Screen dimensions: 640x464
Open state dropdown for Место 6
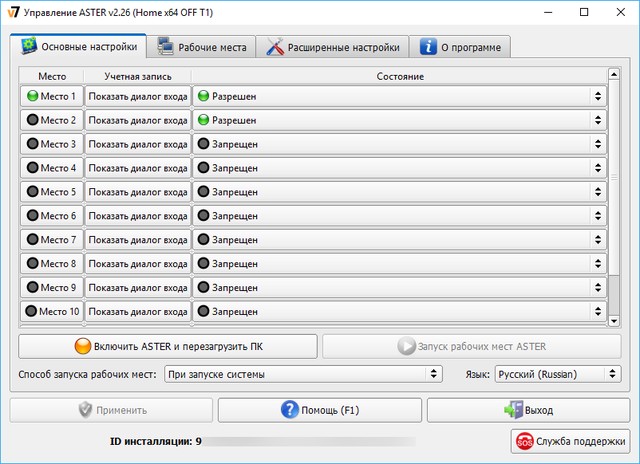[400, 216]
